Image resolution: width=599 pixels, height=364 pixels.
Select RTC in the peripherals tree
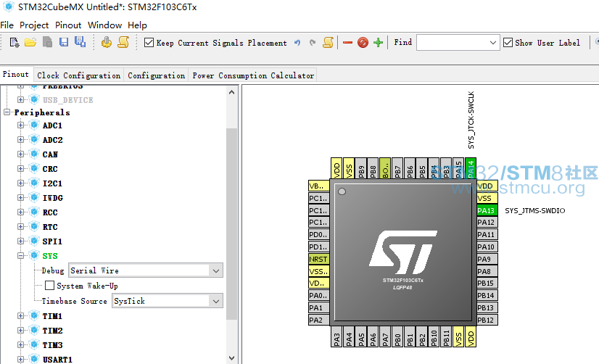[x=50, y=227]
